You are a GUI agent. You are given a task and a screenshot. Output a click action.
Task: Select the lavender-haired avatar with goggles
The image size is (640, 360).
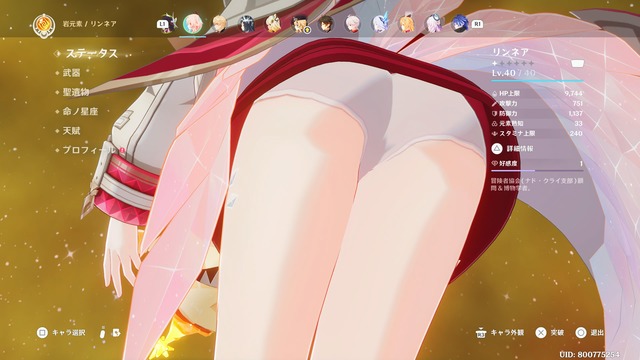pos(433,24)
